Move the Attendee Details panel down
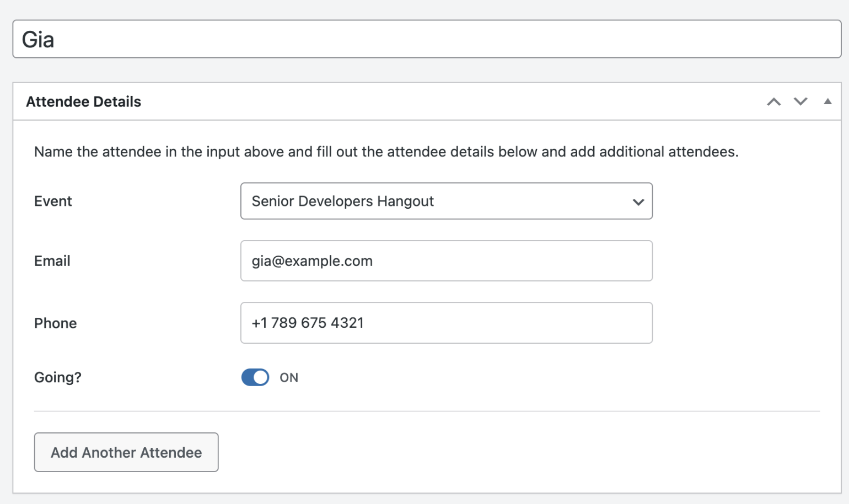The width and height of the screenshot is (849, 504). (800, 102)
